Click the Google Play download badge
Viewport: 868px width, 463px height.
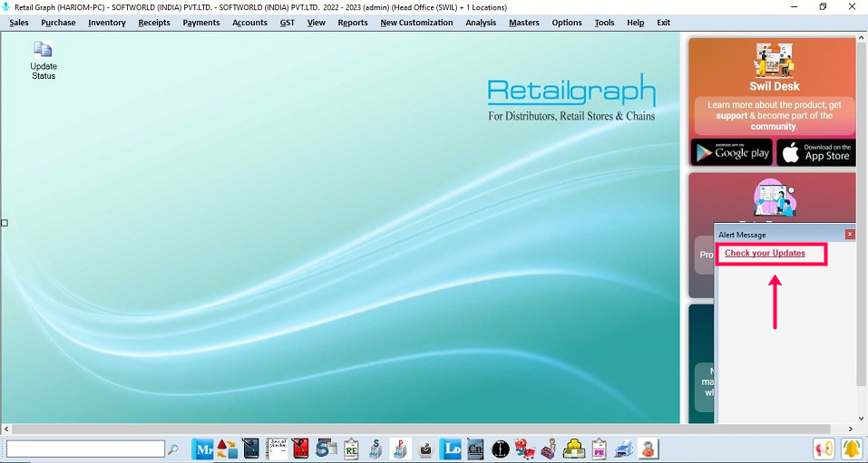point(731,152)
